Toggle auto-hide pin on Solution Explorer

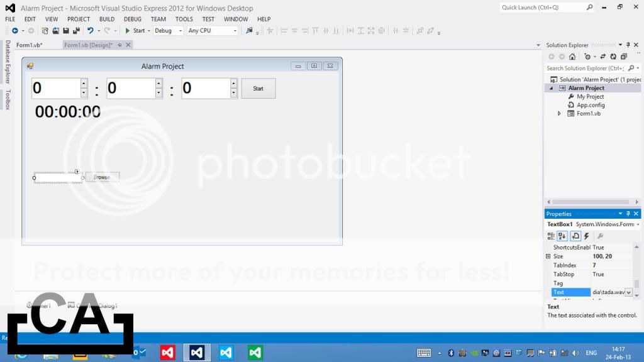pyautogui.click(x=628, y=45)
